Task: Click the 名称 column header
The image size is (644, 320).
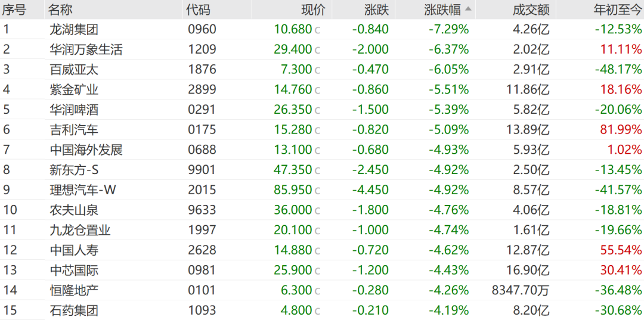Action: 62,10
